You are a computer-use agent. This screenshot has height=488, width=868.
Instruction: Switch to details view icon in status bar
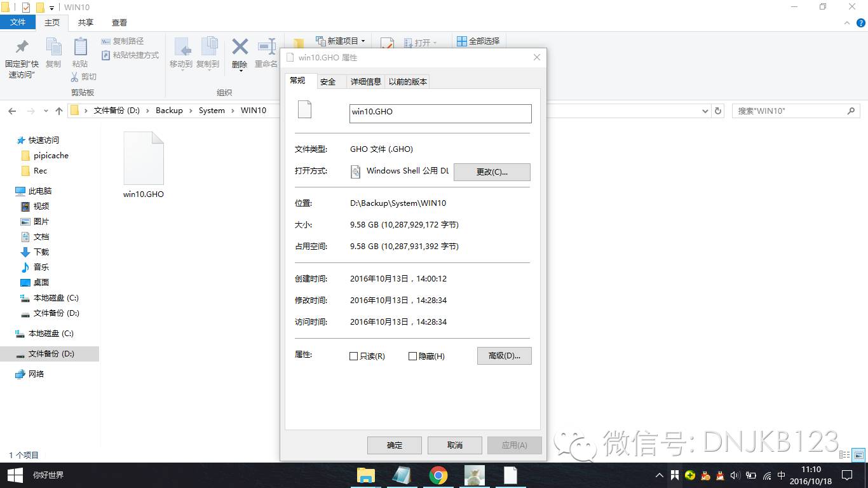(x=844, y=455)
